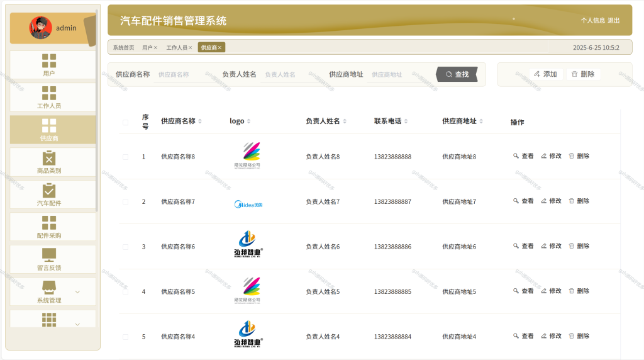Click 删除 text for 供应商名称4
644x360 pixels.
coord(583,335)
